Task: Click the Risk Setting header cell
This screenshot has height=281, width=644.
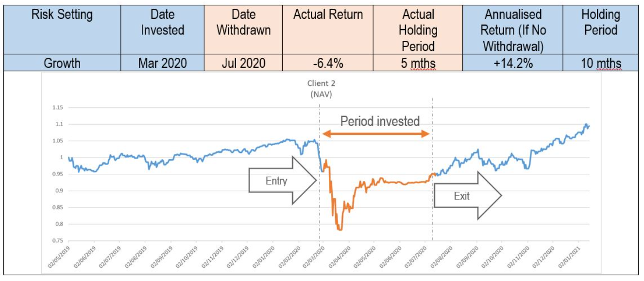Action: tap(63, 30)
